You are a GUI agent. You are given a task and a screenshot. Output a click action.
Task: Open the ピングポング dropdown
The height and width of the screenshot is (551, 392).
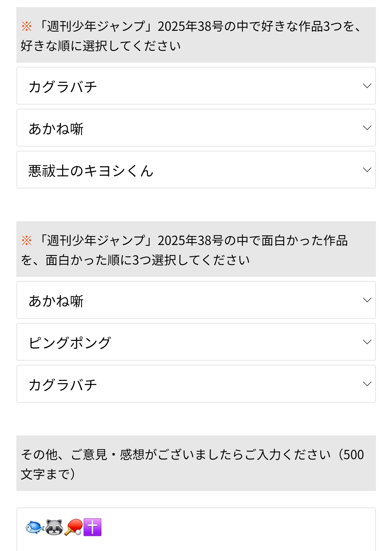tap(196, 342)
